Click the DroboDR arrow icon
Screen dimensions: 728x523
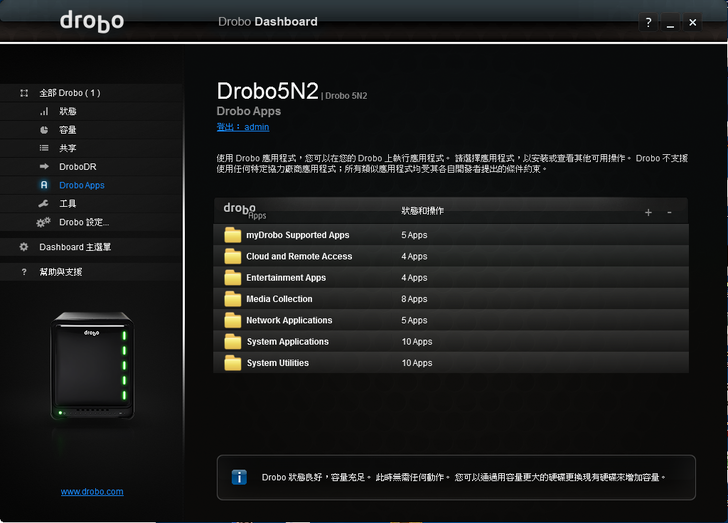44,166
